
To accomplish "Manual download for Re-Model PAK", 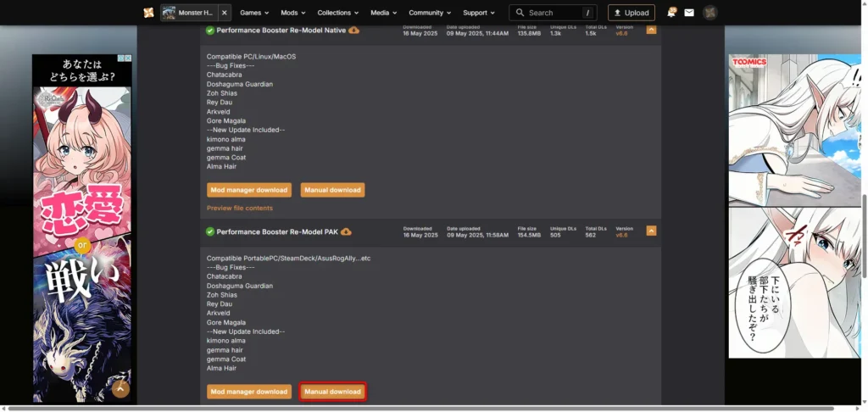I will click(332, 392).
